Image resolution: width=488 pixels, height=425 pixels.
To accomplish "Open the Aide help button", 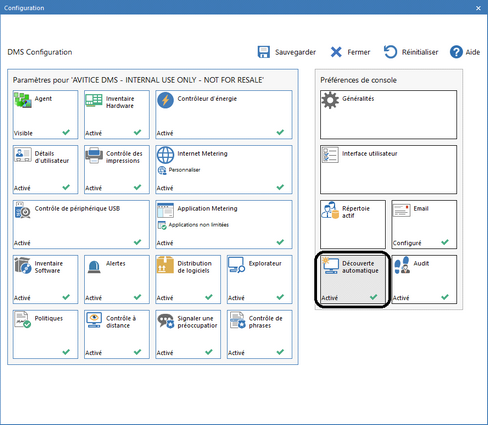I will pyautogui.click(x=465, y=52).
